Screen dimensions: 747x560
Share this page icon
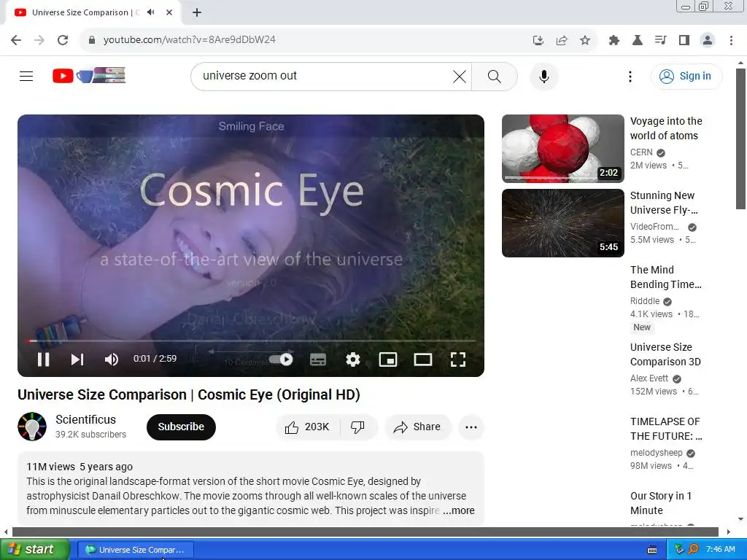562,40
